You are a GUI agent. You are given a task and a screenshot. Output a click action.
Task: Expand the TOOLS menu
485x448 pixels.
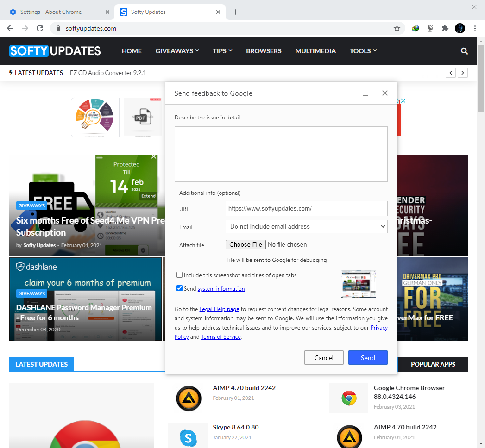363,51
